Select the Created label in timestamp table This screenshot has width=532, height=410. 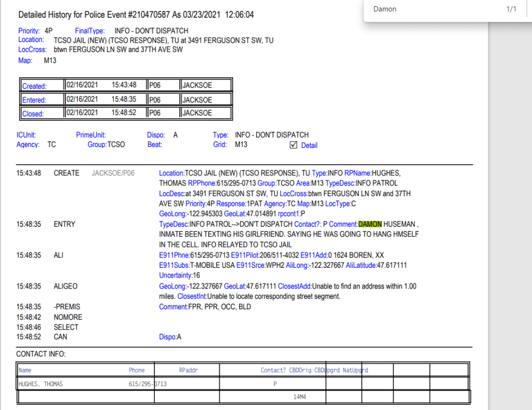tap(34, 86)
